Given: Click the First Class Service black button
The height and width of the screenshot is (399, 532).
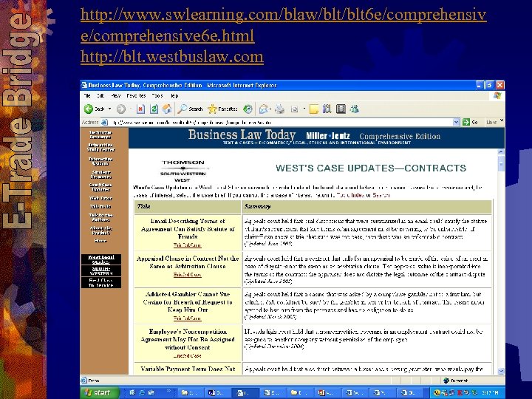Looking at the screenshot, I should click(101, 282).
